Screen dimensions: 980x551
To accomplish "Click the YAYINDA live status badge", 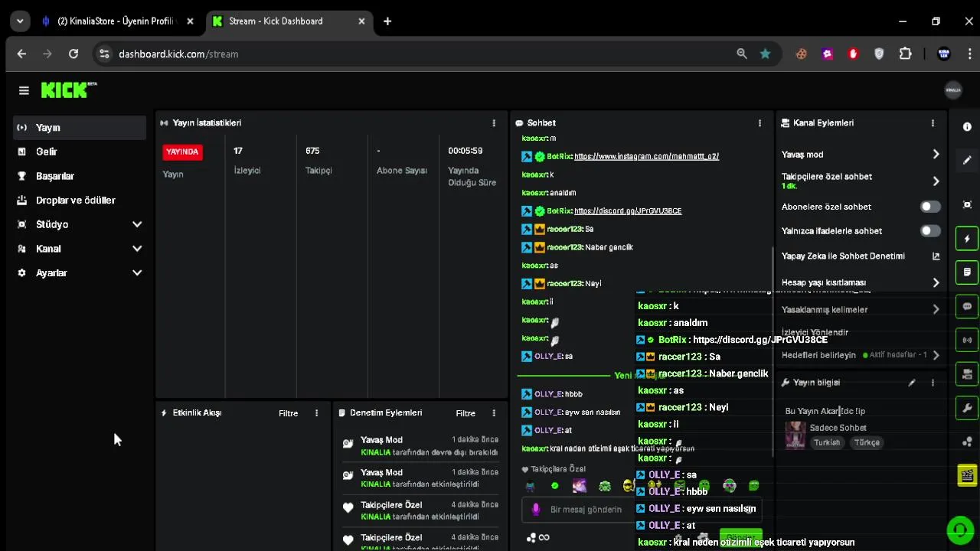I will click(182, 152).
